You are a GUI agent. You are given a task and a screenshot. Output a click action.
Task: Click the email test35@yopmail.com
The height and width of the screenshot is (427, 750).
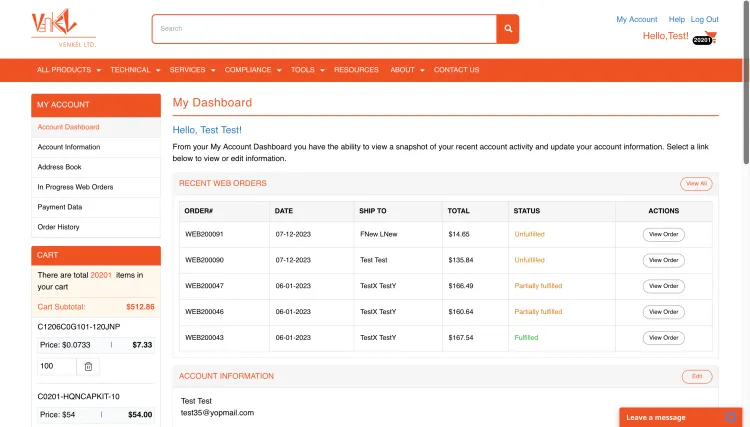tap(217, 413)
